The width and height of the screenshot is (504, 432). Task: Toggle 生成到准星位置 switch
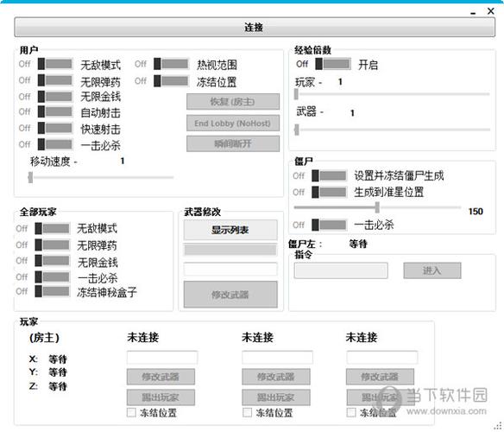(x=330, y=192)
